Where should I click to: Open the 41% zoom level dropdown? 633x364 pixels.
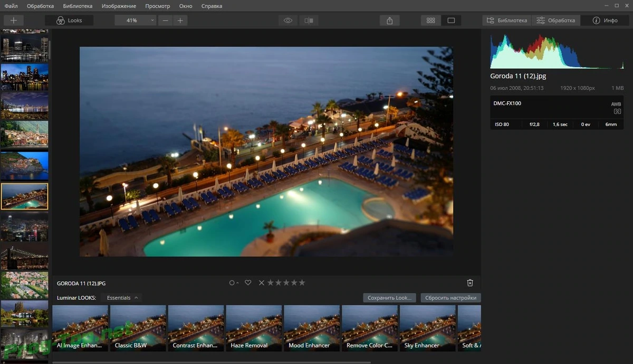(x=136, y=21)
